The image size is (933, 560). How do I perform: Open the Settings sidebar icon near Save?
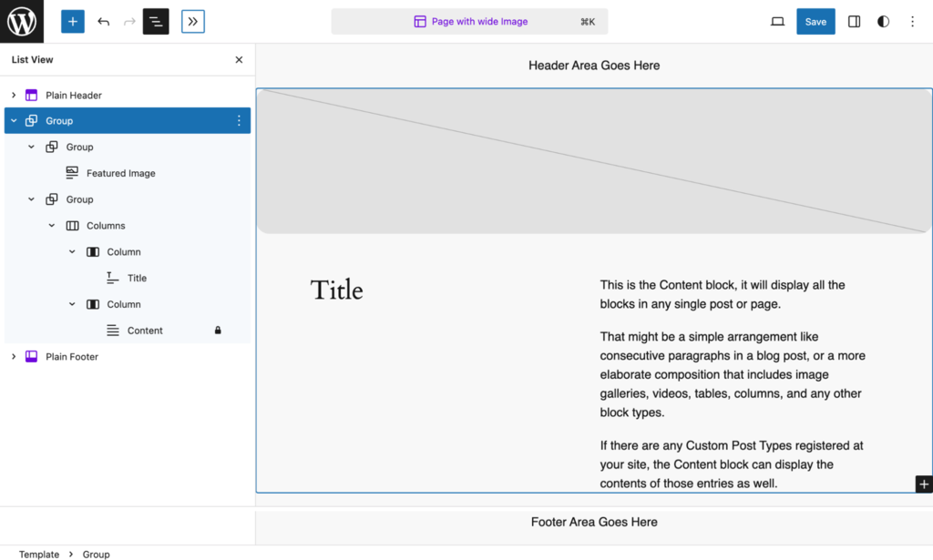[854, 21]
